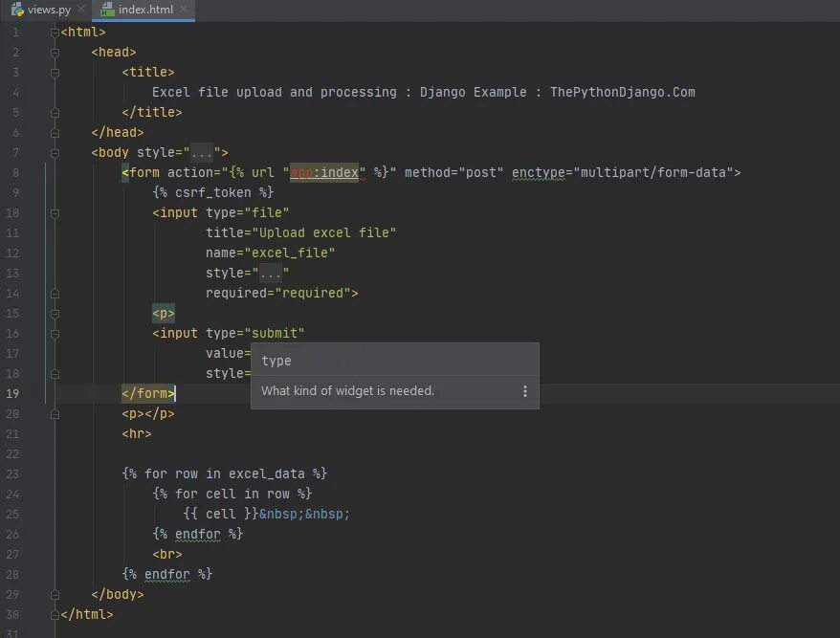Click the </title> fold marker on line 5
The image size is (840, 638).
pos(55,113)
